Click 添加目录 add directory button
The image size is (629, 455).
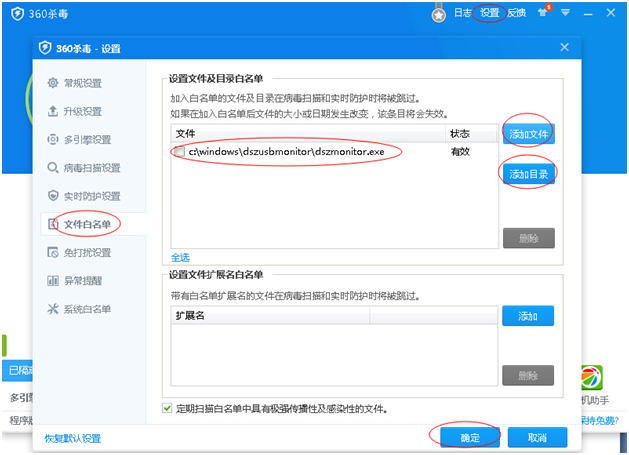point(528,174)
